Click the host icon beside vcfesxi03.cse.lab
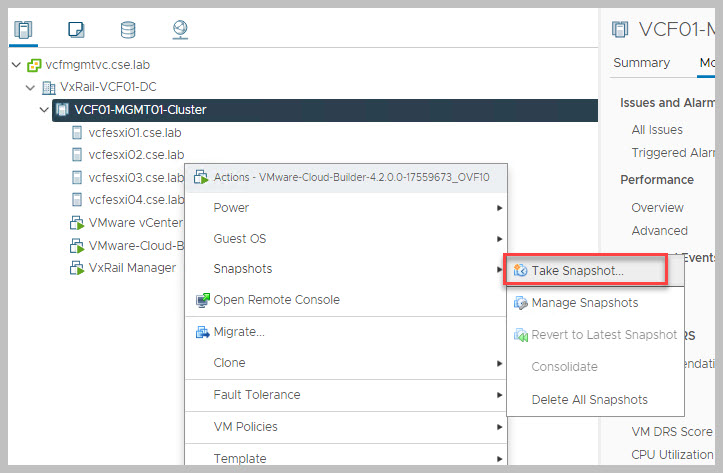The width and height of the screenshot is (723, 473). pos(77,177)
